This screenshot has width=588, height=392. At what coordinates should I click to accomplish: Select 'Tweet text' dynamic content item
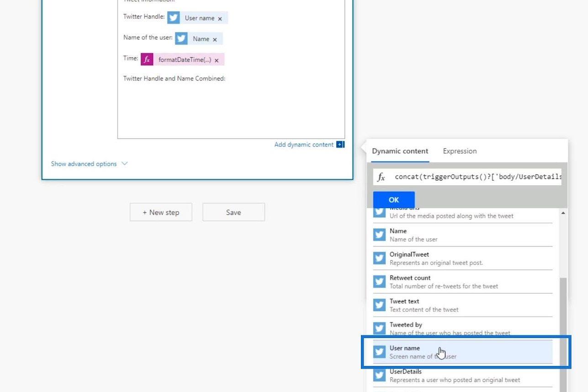click(462, 305)
